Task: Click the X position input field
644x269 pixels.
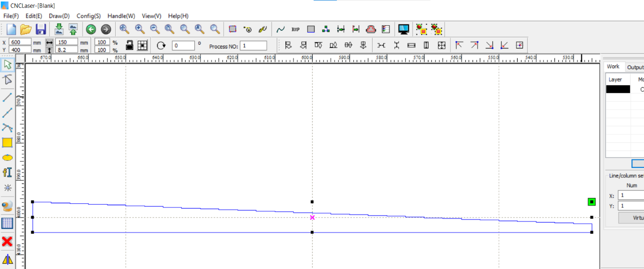Action: pyautogui.click(x=20, y=43)
